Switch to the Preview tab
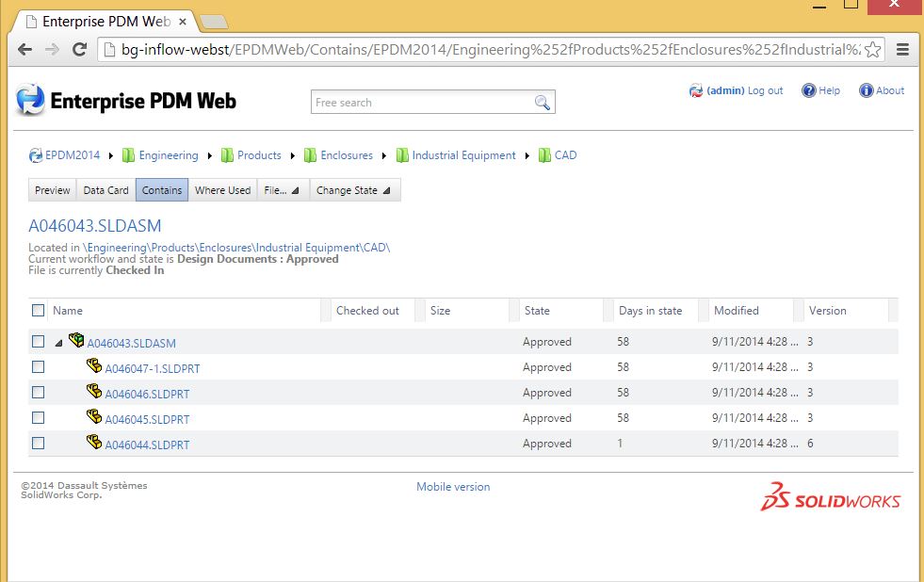The width and height of the screenshot is (924, 582). pyautogui.click(x=53, y=190)
